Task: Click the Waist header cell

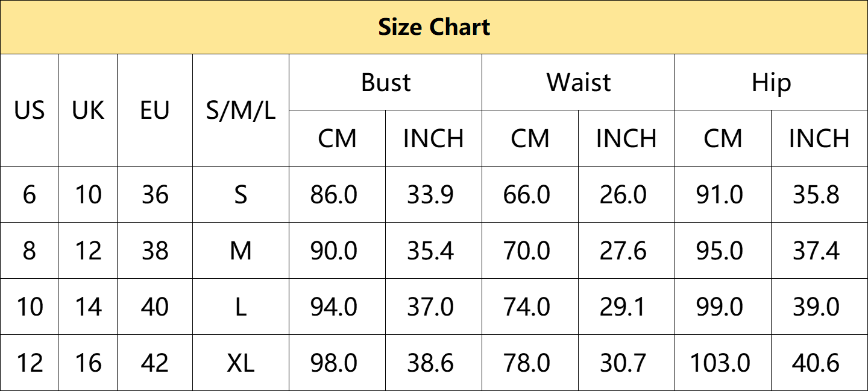Action: [x=579, y=83]
